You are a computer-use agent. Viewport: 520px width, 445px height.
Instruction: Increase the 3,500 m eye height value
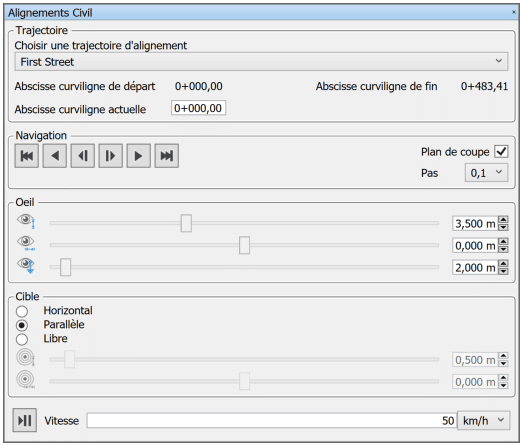coord(503,219)
